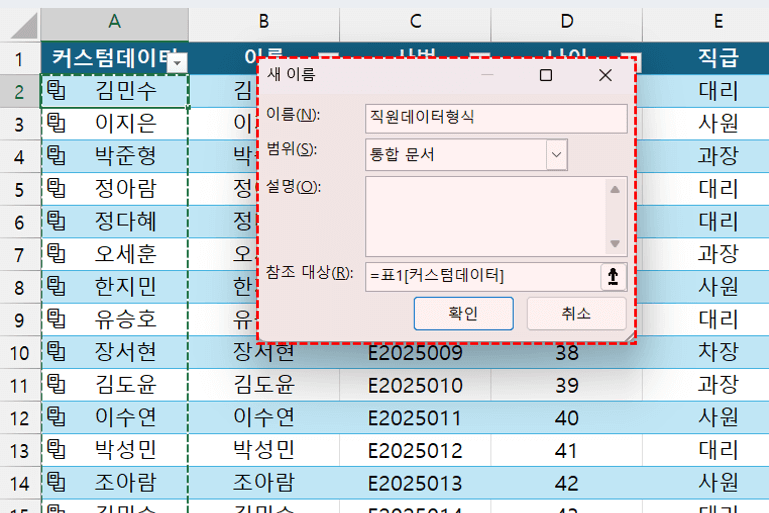
Task: Close the 새 이름 dialog
Action: coord(605,75)
